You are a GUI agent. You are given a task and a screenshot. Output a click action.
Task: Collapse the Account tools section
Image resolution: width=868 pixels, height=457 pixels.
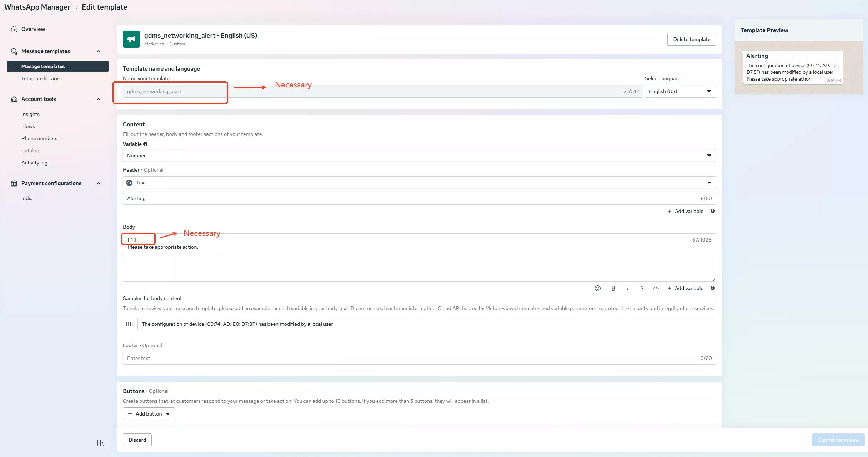[x=99, y=99]
